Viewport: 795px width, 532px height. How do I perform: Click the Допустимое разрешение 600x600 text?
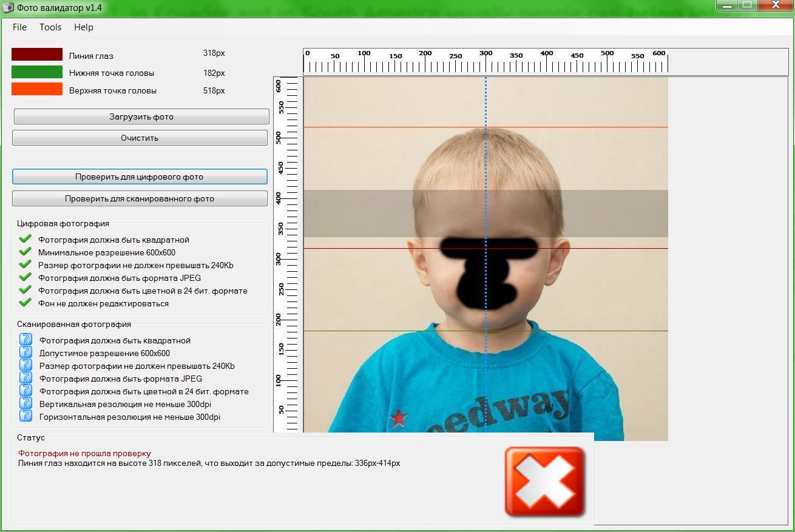point(104,353)
